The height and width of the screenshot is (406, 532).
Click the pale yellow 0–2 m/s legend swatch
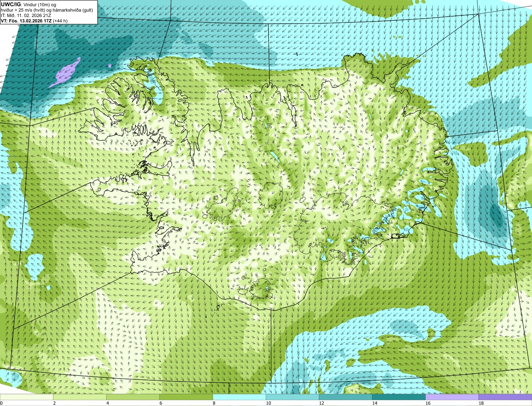pos(27,397)
